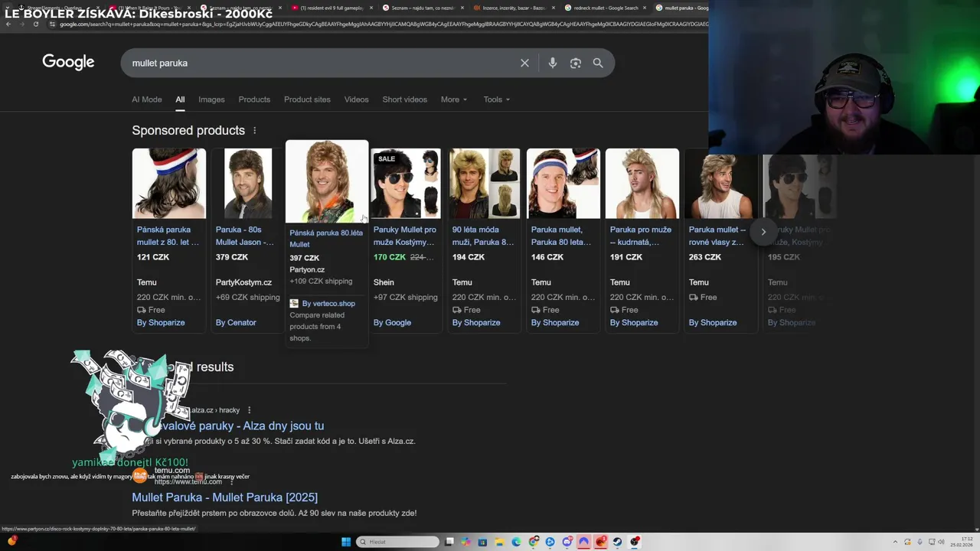Image resolution: width=980 pixels, height=551 pixels.
Task: View site information icon in address bar
Action: pyautogui.click(x=52, y=24)
